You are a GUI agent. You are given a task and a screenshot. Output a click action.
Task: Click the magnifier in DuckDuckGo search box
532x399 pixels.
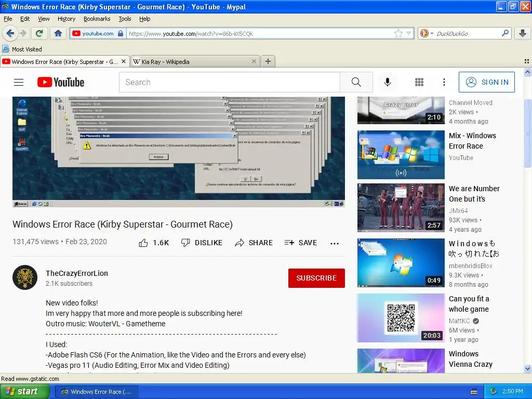505,33
